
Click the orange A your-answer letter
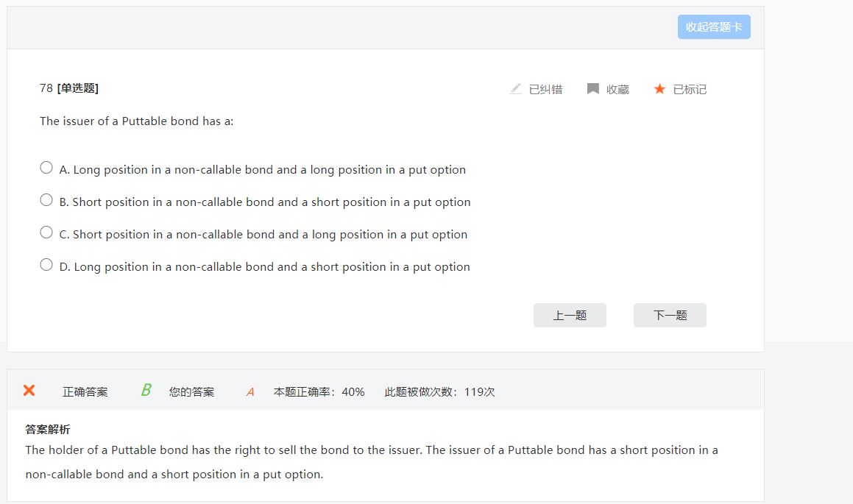(250, 392)
